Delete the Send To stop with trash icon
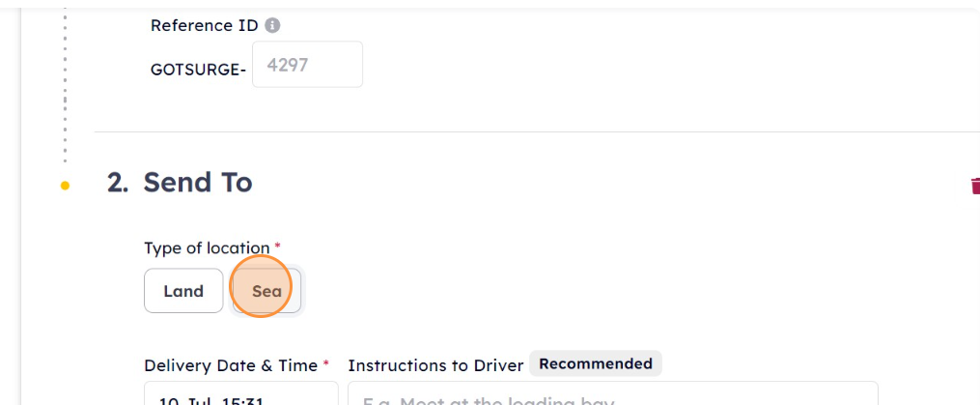The image size is (980, 405). click(975, 186)
